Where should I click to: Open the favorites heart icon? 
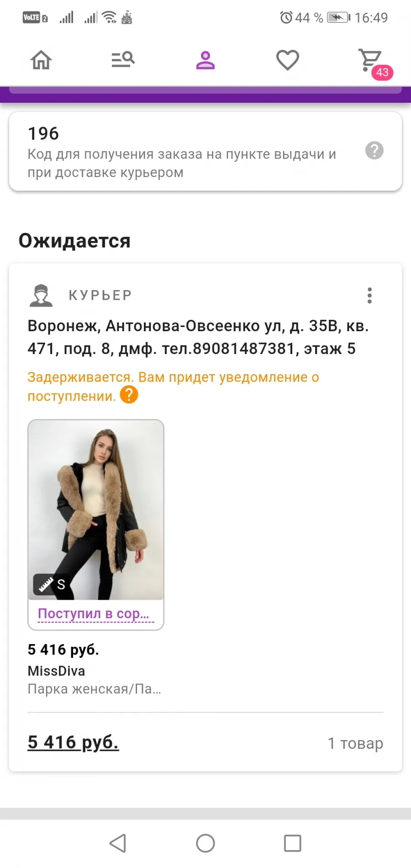[288, 60]
